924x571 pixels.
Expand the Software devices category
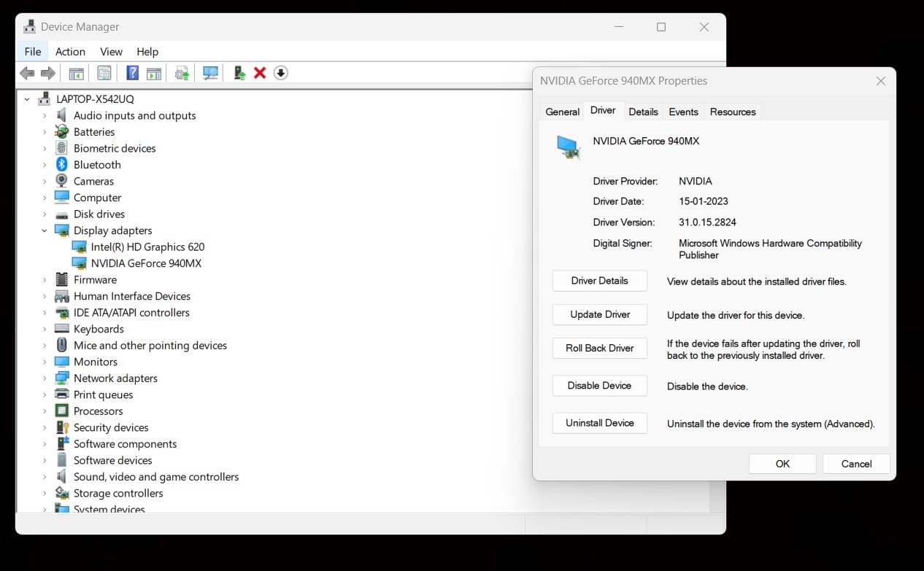(45, 460)
